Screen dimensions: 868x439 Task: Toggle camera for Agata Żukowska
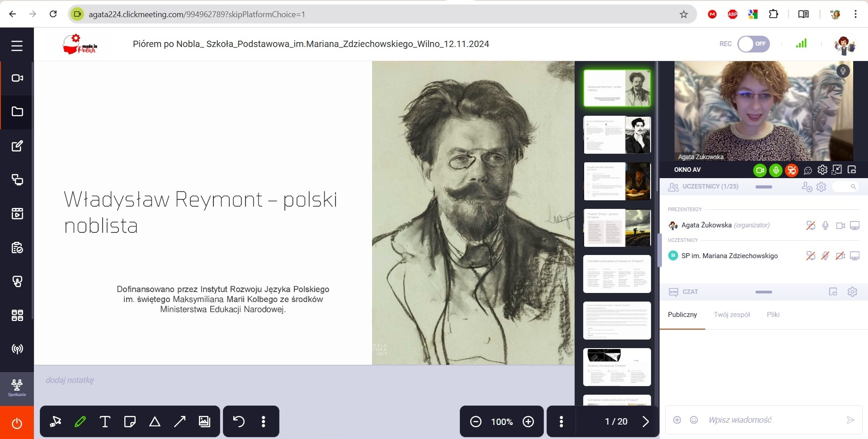[x=840, y=225]
